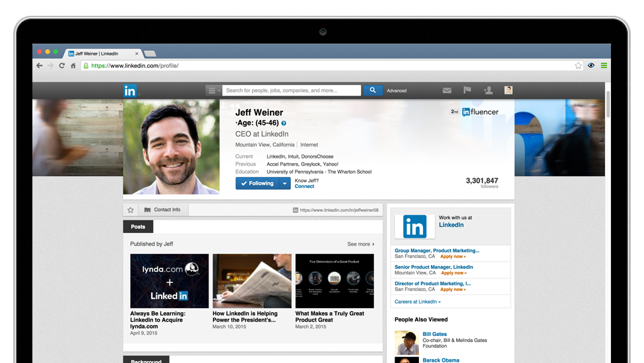This screenshot has height=363, width=644.
Task: Click the people search input field
Action: [x=292, y=90]
